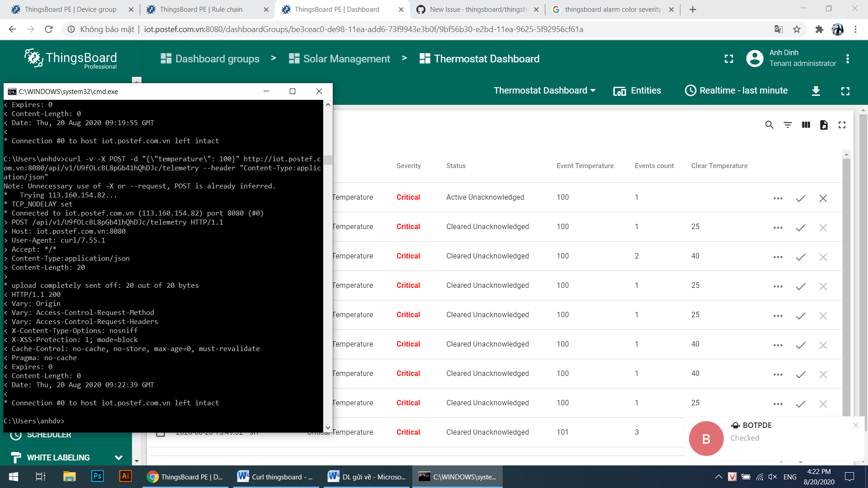Toggle dashboard fullscreen mode in toolbar
This screenshot has width=868, height=488.
click(845, 91)
